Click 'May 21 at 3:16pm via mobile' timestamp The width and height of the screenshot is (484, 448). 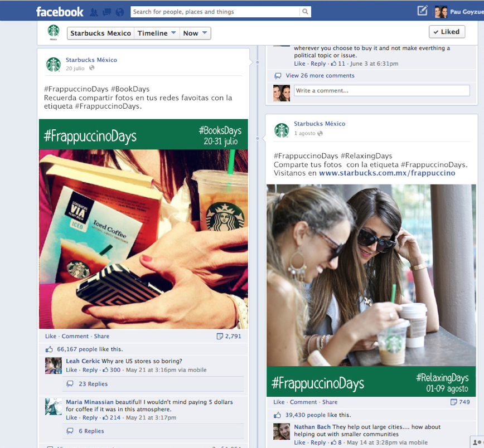coord(166,369)
